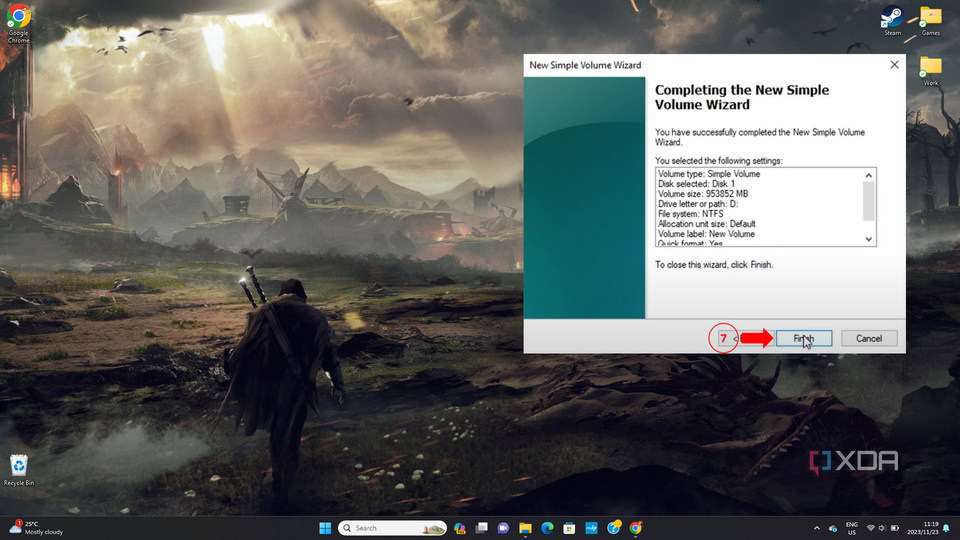Open Copilot from the taskbar

click(x=460, y=528)
